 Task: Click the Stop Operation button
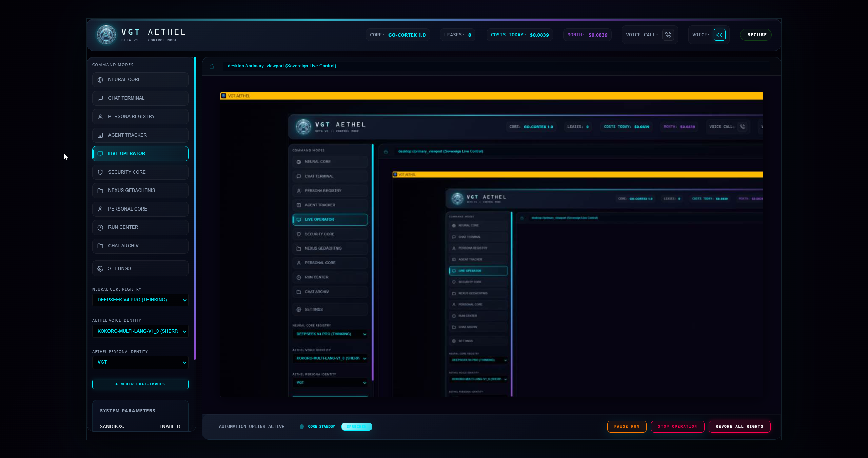677,426
